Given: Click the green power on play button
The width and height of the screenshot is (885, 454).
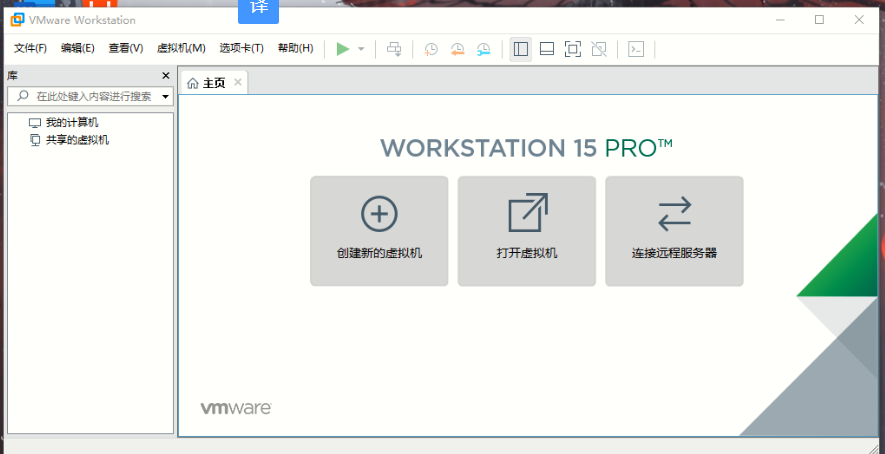Looking at the screenshot, I should (x=343, y=49).
